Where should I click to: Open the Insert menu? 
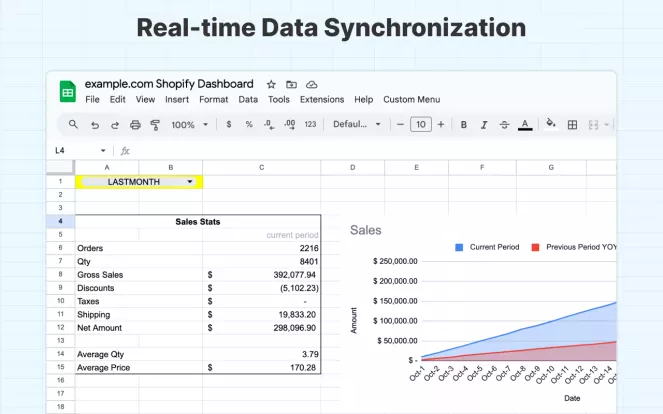[x=177, y=99]
